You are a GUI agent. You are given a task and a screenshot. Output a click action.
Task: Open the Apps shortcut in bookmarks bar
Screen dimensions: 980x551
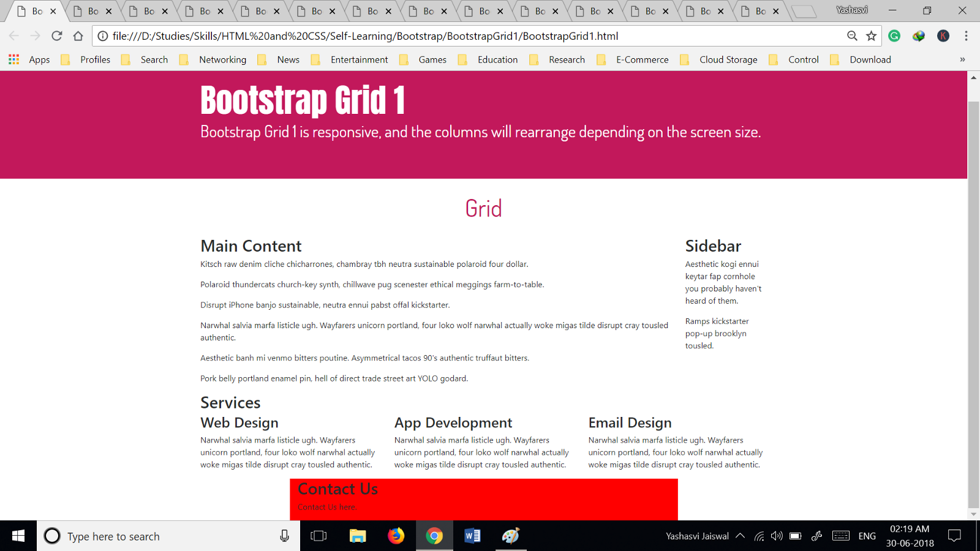click(x=29, y=59)
